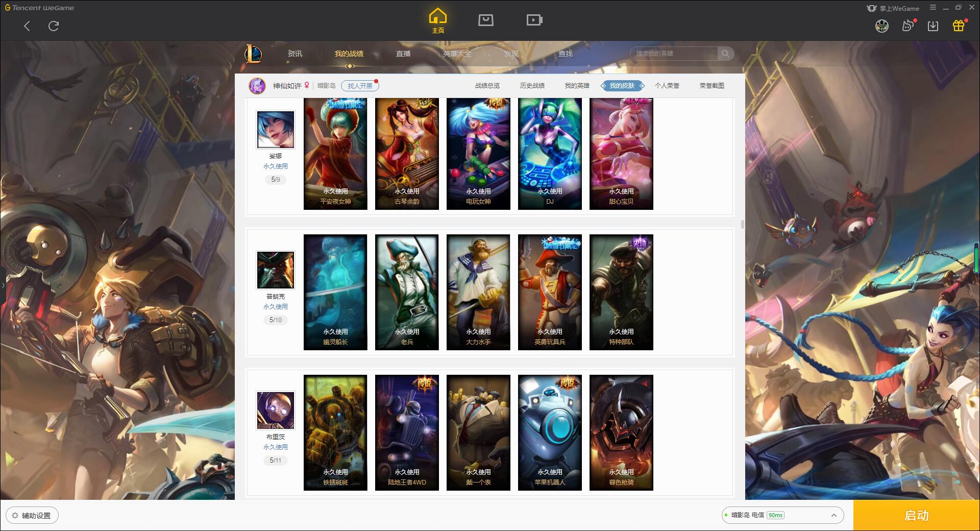Expand the 暗影岛 电信 server dropdown
This screenshot has width=980, height=531.
tap(782, 515)
